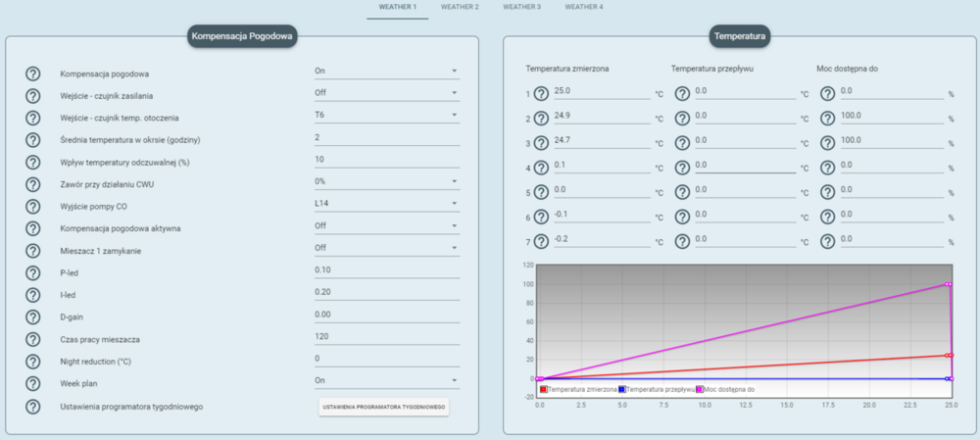Click the I-led input field

coord(385,292)
